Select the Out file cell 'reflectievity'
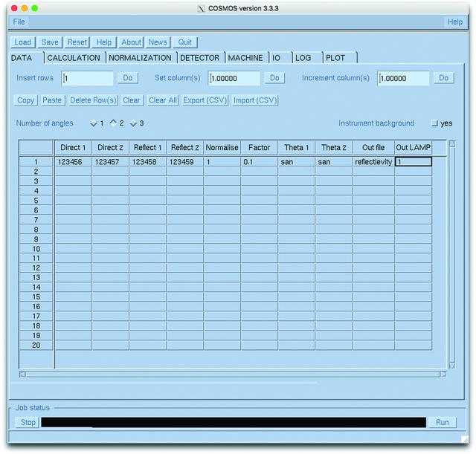 (373, 162)
